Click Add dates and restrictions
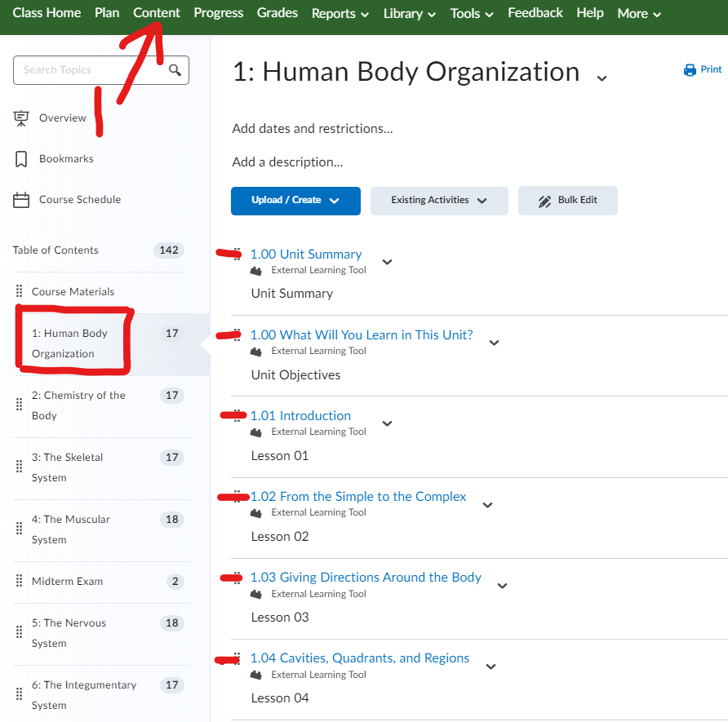Screen dimensions: 728x722 (313, 129)
